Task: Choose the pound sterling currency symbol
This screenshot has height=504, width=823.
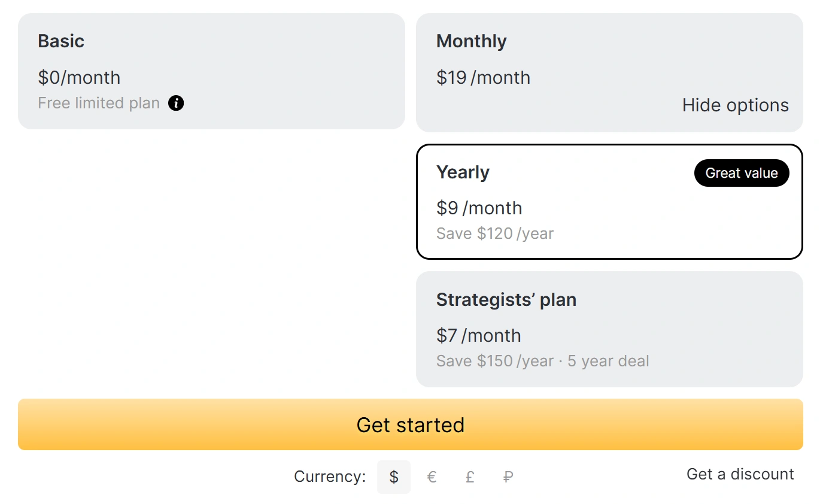Action: [x=470, y=477]
